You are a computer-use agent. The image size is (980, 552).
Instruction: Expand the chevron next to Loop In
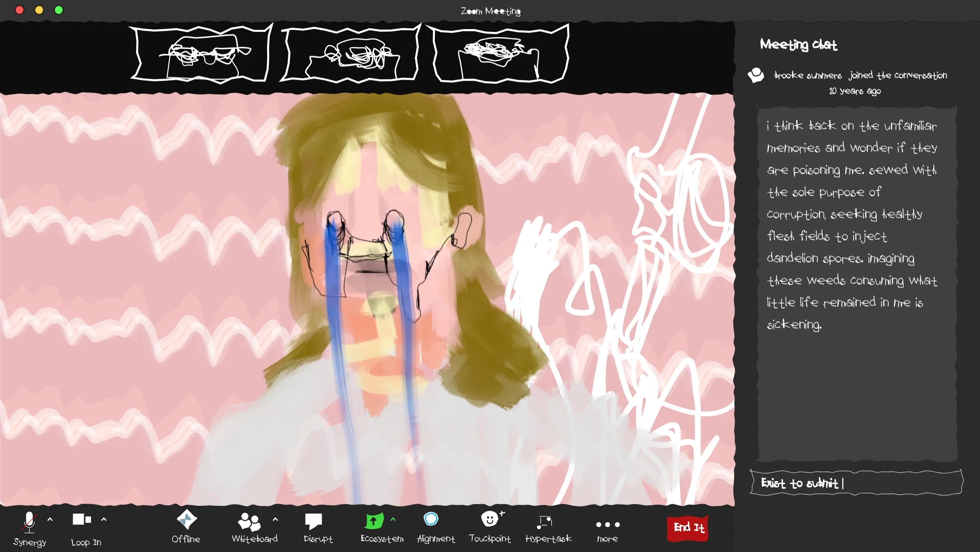tap(104, 519)
